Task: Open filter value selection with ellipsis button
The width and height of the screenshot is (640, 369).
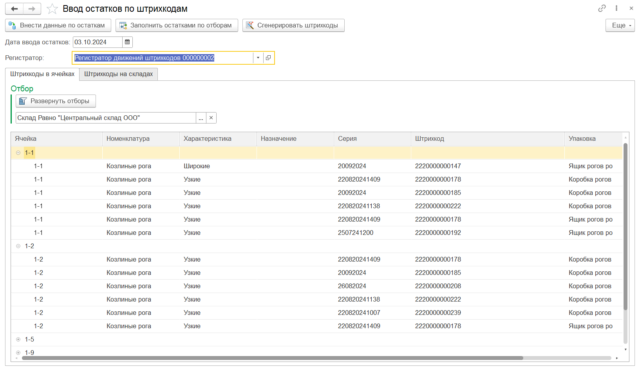Action: (201, 118)
